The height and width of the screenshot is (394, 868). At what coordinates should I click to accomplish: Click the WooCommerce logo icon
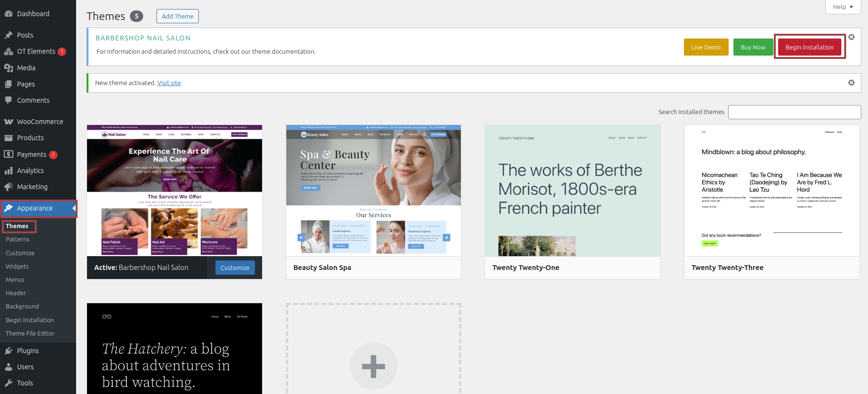click(x=9, y=122)
